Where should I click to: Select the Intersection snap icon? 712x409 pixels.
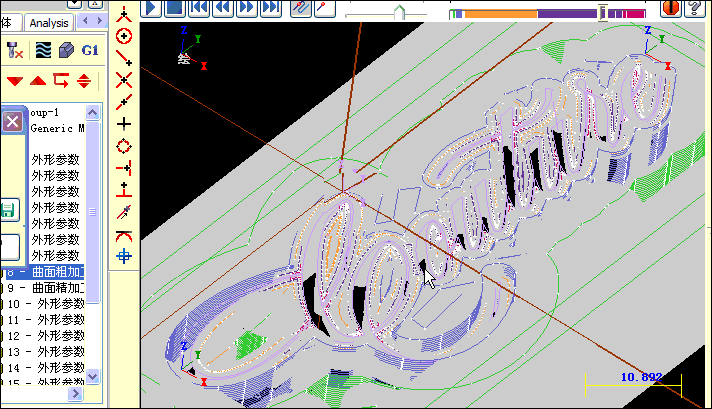point(124,80)
